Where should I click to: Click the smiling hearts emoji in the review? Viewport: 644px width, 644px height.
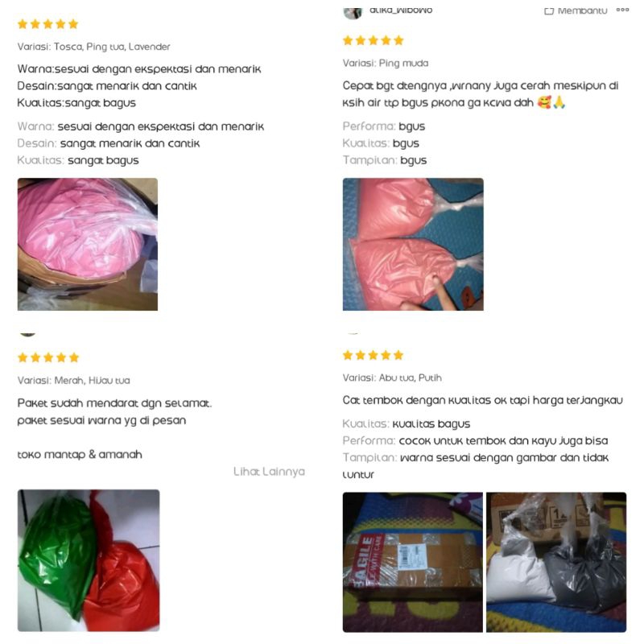544,102
